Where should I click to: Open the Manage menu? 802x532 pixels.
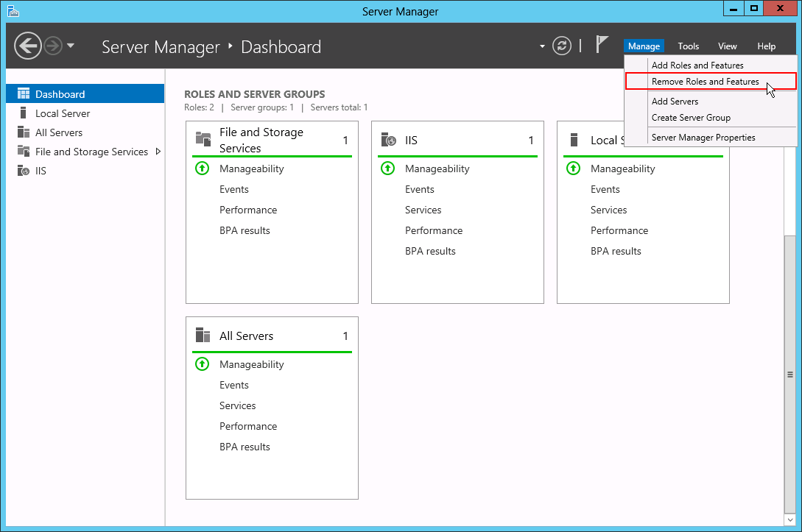(x=644, y=46)
